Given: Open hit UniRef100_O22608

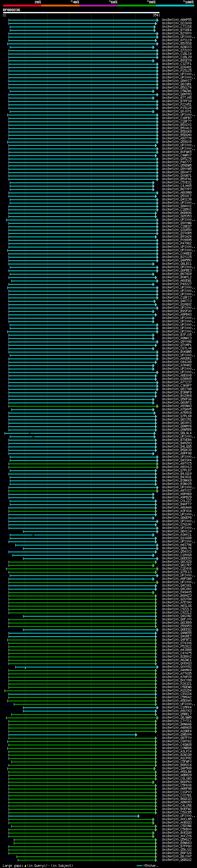Looking at the screenshot, I should (177, 23).
